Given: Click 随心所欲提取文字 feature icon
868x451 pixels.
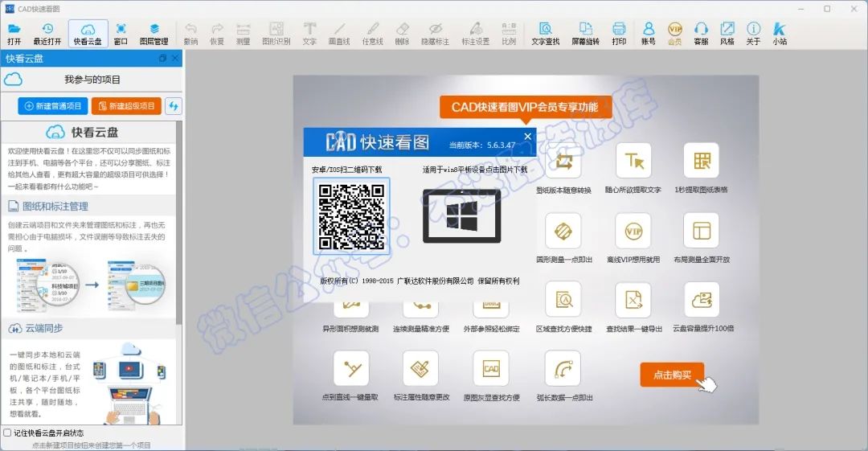Looking at the screenshot, I should [x=633, y=161].
